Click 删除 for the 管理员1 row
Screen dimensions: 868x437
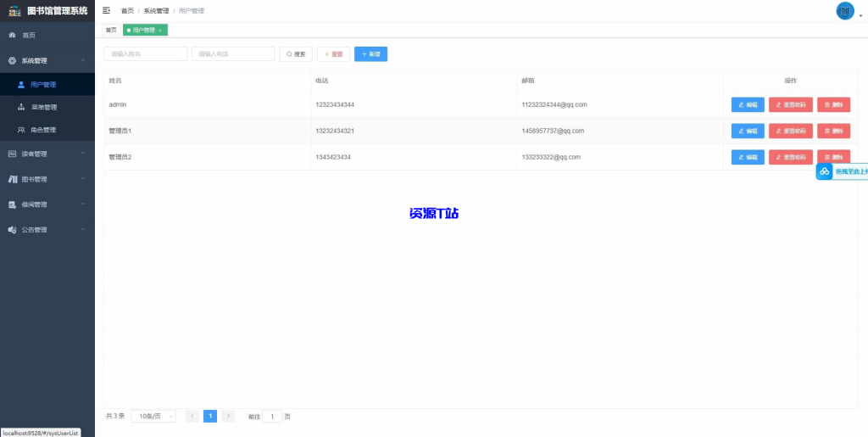834,131
